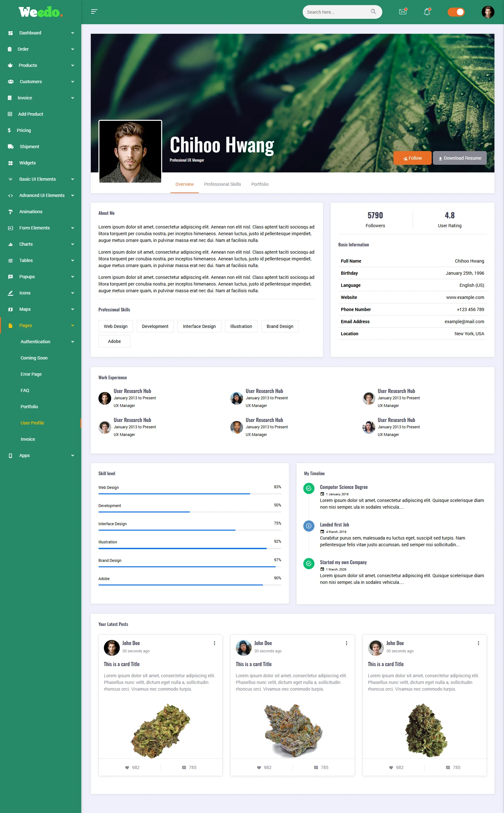Click the Products leaf icon
Viewport: 504px width, 813px height.
(x=10, y=65)
